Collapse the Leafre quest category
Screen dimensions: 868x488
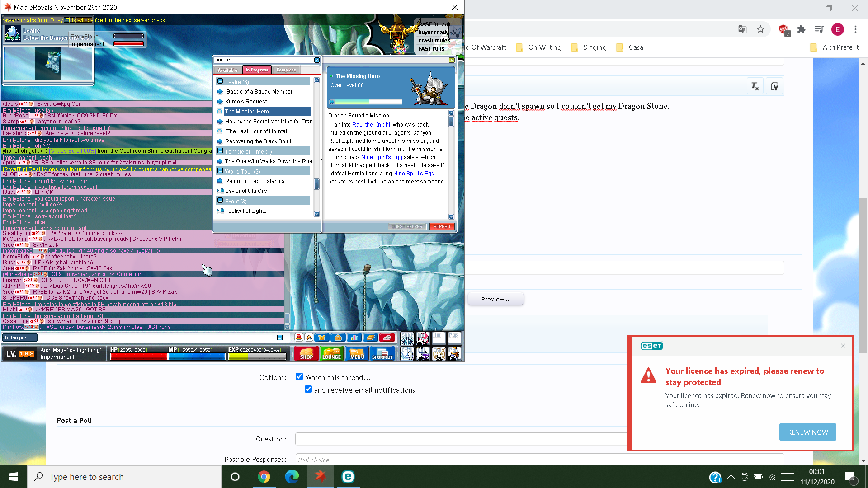[x=220, y=81]
